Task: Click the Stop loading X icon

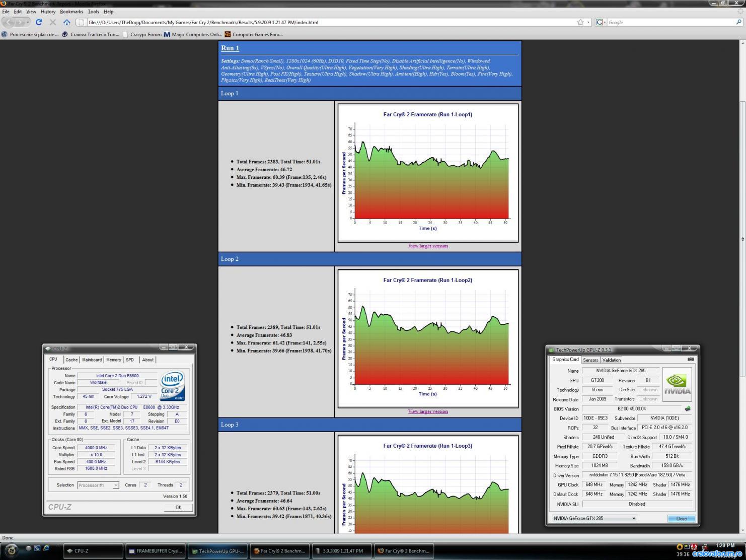Action: tap(52, 22)
